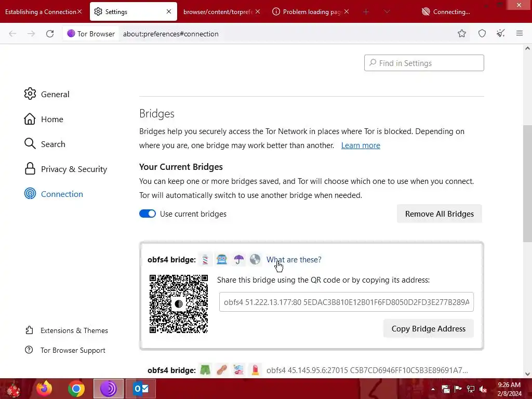Click the browser forward arrow

[x=31, y=34]
